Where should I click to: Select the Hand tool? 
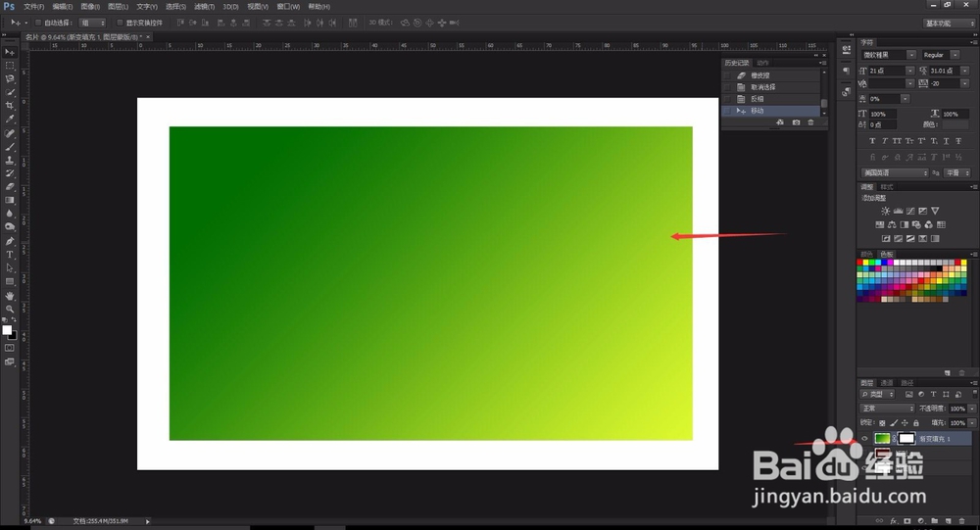[x=10, y=296]
